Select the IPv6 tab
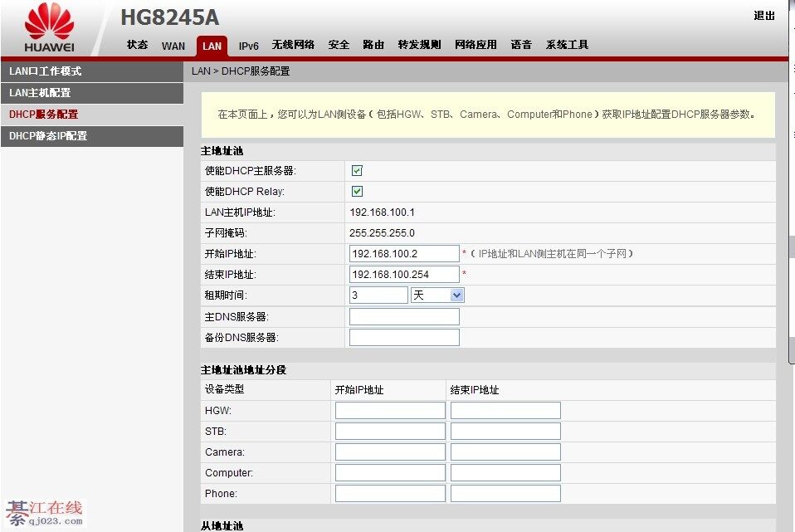Viewport: 795px width, 532px height. click(x=249, y=46)
